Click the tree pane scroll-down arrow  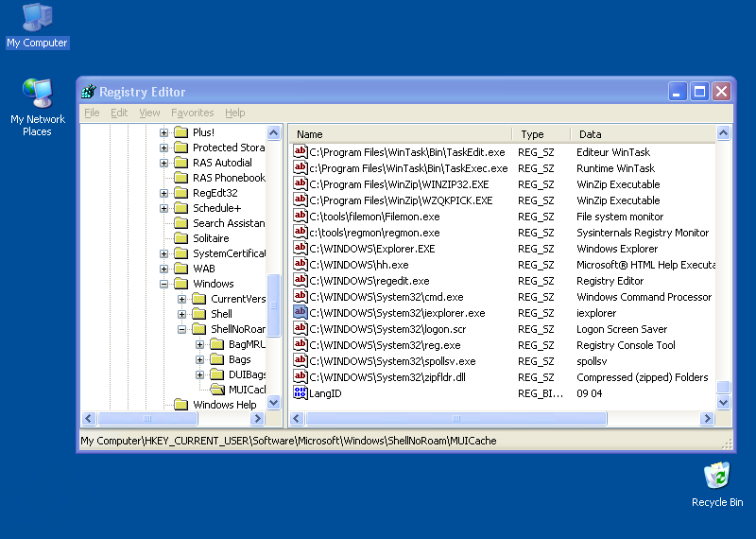(x=274, y=402)
